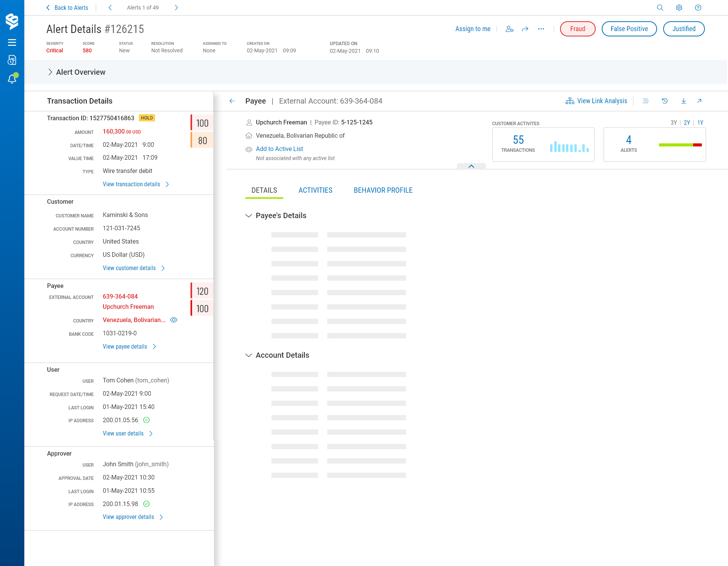Click the View Link Analysis icon
Screen dimensions: 728x566
point(570,101)
